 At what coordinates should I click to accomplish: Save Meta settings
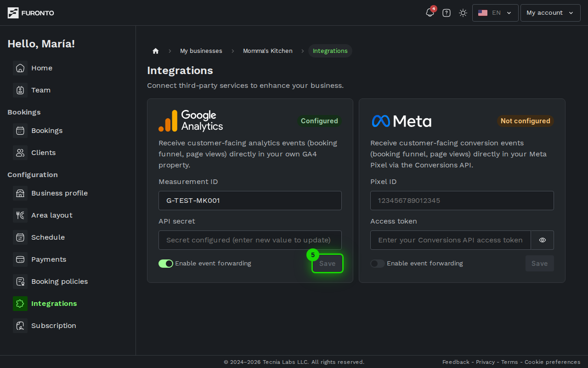pyautogui.click(x=540, y=264)
